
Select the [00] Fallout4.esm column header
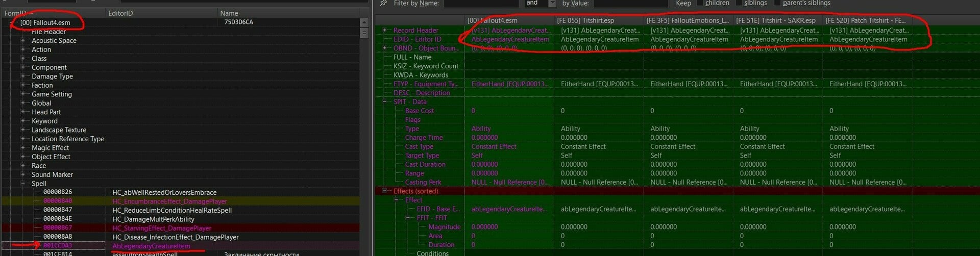[509, 20]
